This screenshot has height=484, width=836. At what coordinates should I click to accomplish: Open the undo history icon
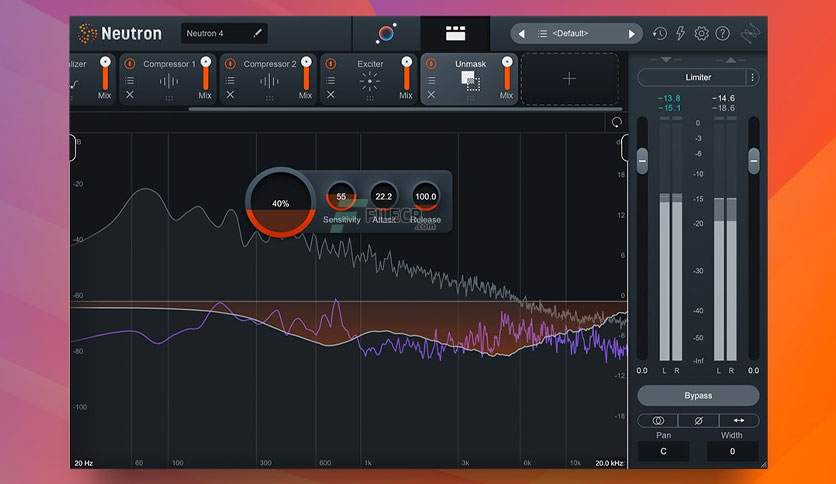pyautogui.click(x=660, y=34)
